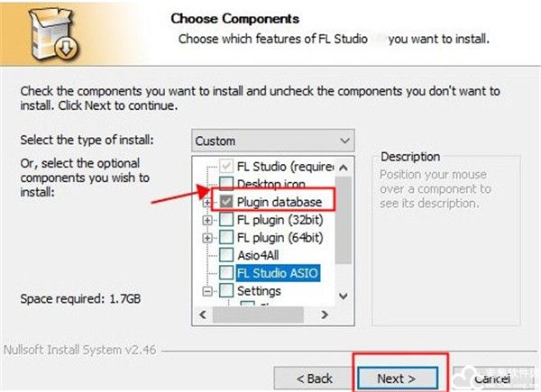
Task: Check the Desktop icon checkbox
Action: pos(226,184)
